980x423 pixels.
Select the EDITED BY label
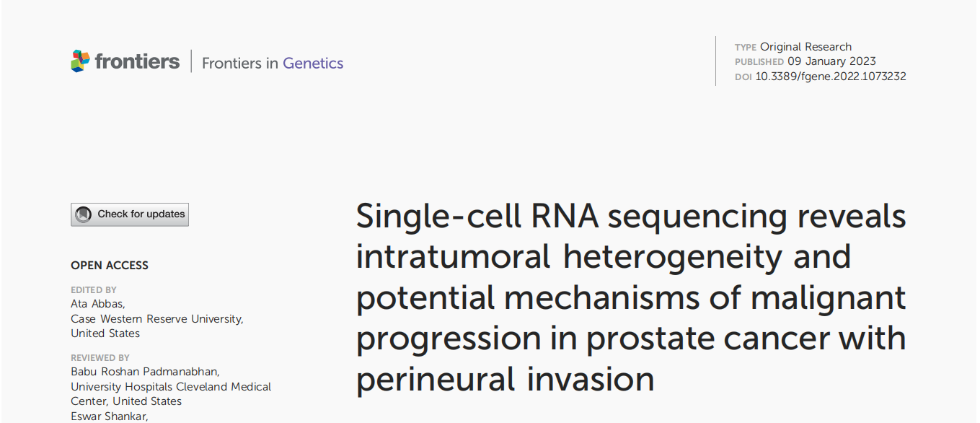coord(94,290)
